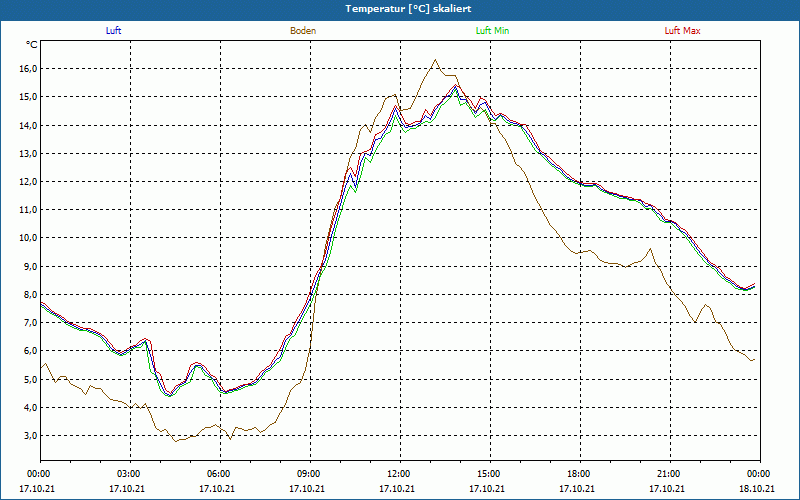
Task: Click the 4,0 y-axis value
Action: tap(31, 407)
